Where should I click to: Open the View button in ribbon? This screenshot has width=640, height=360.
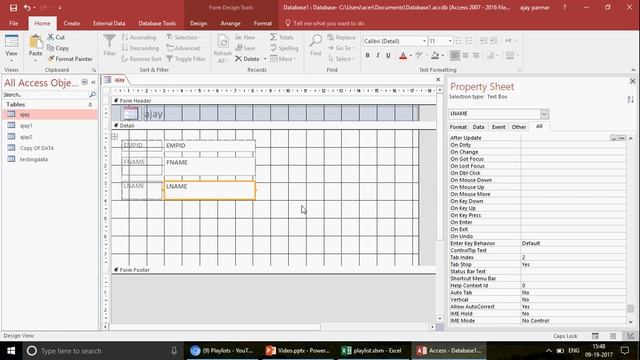[x=11, y=48]
